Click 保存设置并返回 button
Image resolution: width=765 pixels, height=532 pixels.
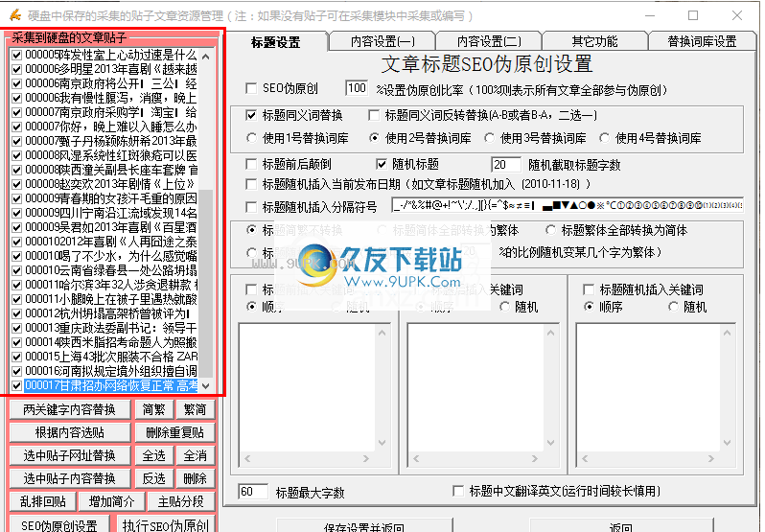[x=364, y=525]
